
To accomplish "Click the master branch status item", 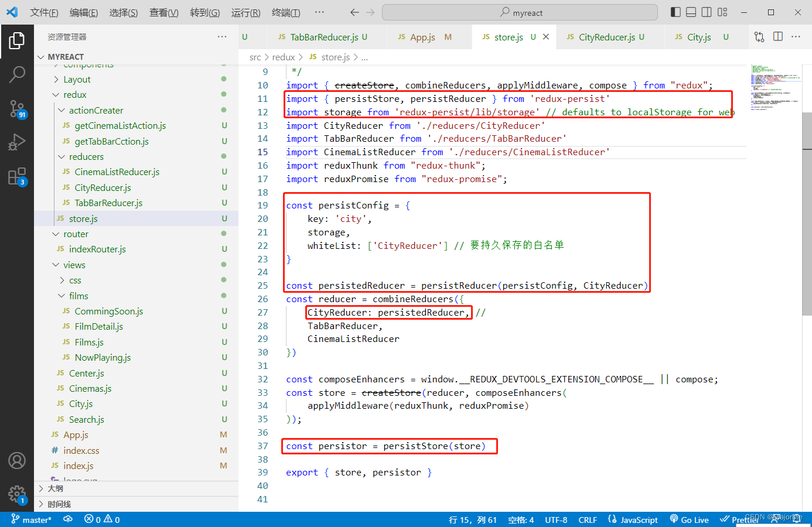I will [x=31, y=519].
